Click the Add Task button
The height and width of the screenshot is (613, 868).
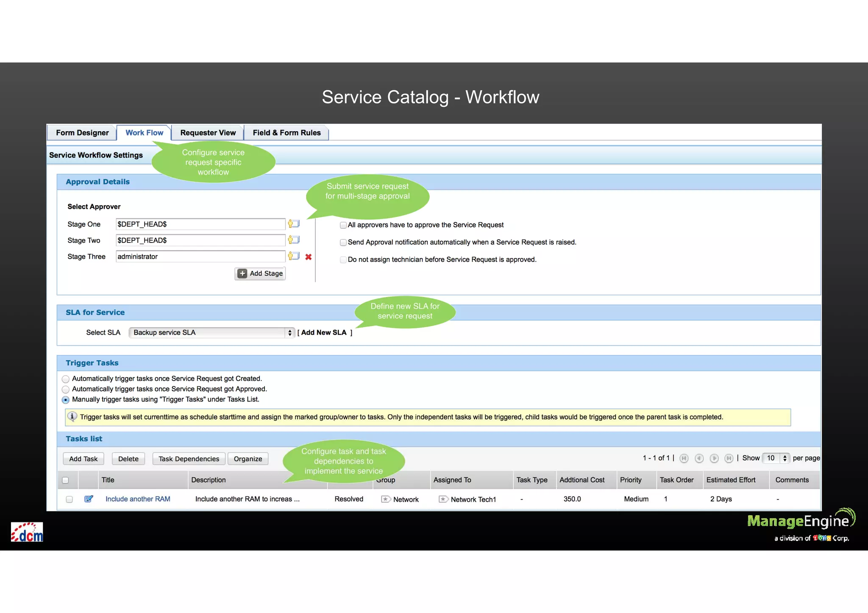click(x=83, y=459)
